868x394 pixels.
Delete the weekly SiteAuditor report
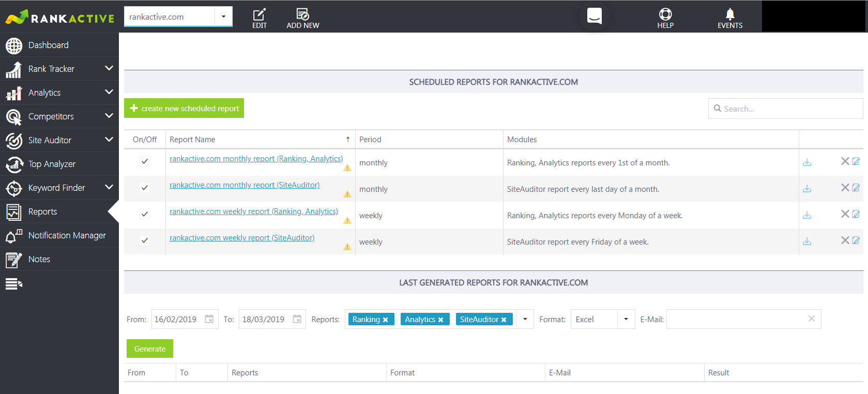[845, 240]
